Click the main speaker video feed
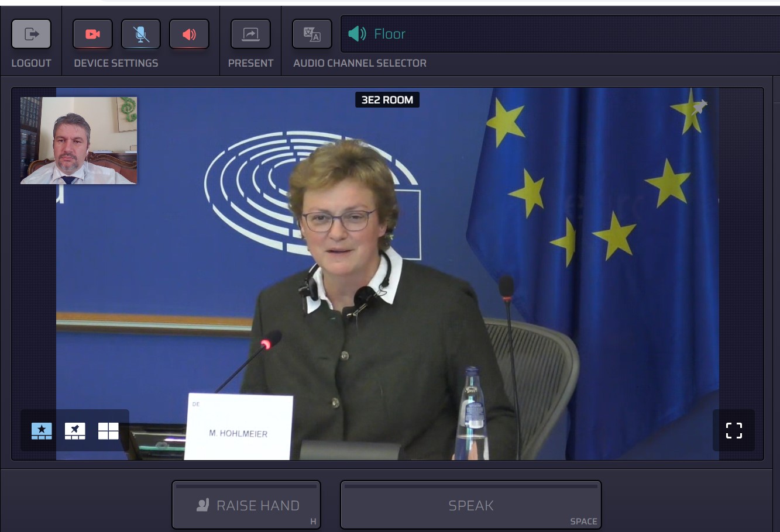Viewport: 780px width, 532px height. [387, 274]
